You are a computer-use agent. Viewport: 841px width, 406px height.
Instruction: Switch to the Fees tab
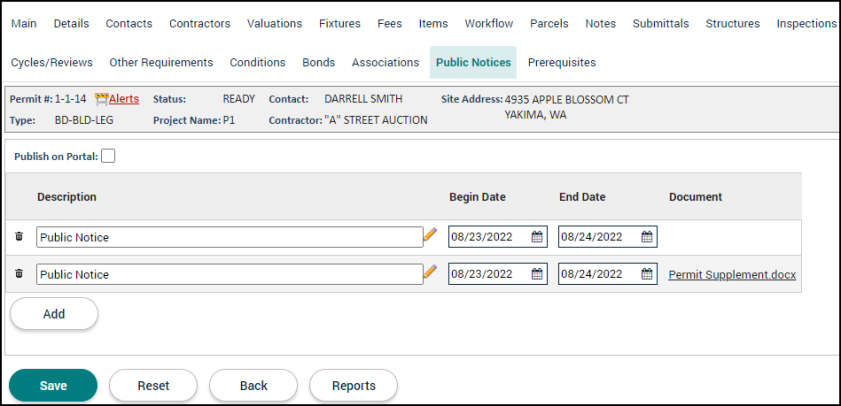(x=389, y=24)
